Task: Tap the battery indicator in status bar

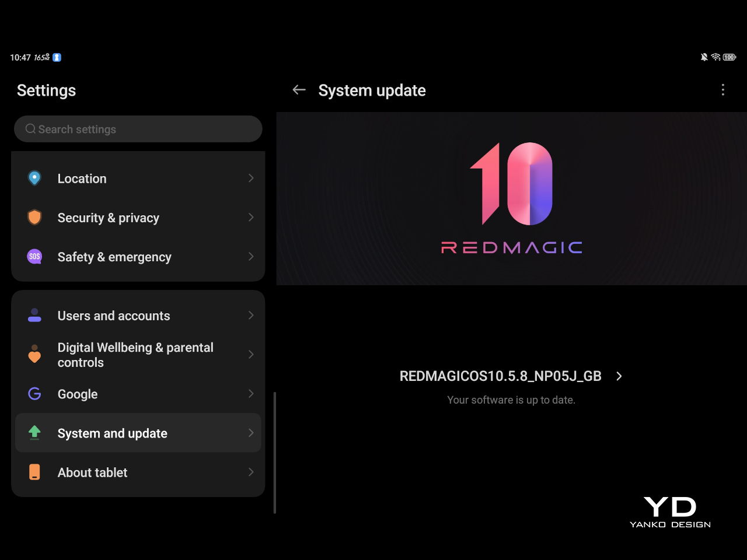Action: [x=729, y=57]
